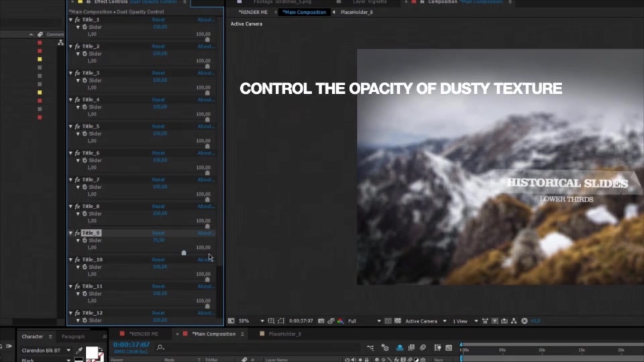Image resolution: width=644 pixels, height=362 pixels.
Task: Click the show snapshot icon beside camera
Action: (x=331, y=321)
